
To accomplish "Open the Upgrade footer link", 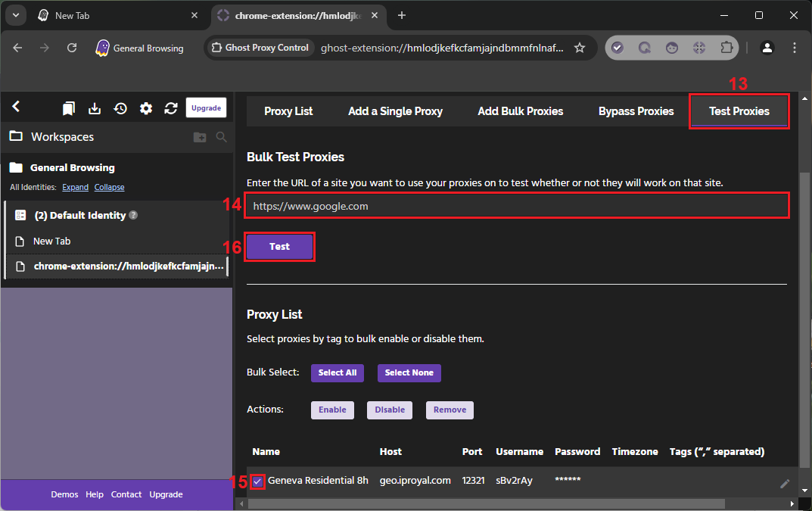I will tap(166, 494).
